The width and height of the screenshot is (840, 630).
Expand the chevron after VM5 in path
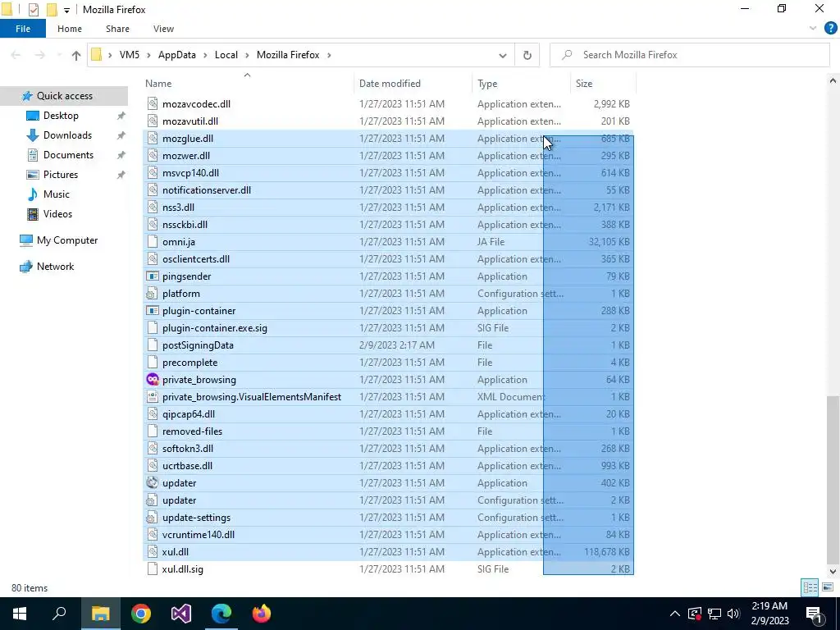coord(148,55)
